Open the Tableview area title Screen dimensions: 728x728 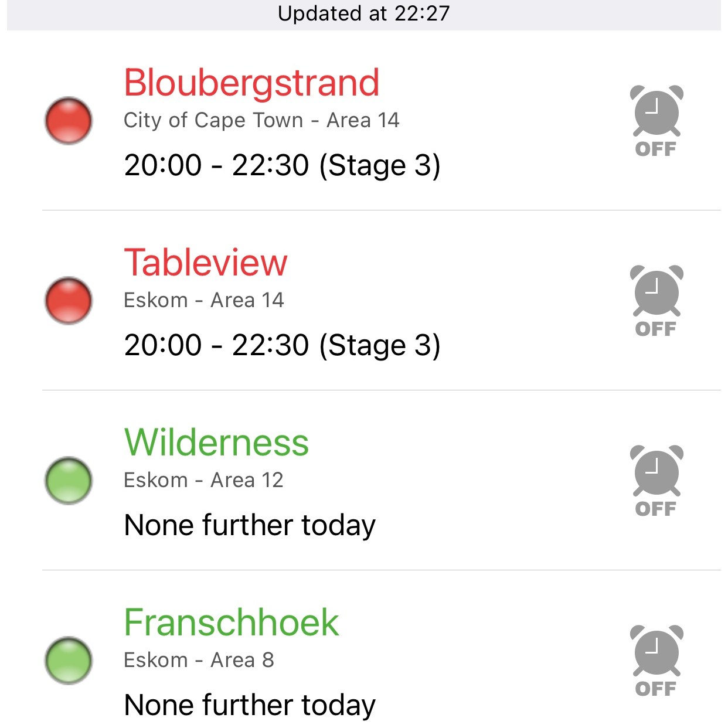[206, 263]
